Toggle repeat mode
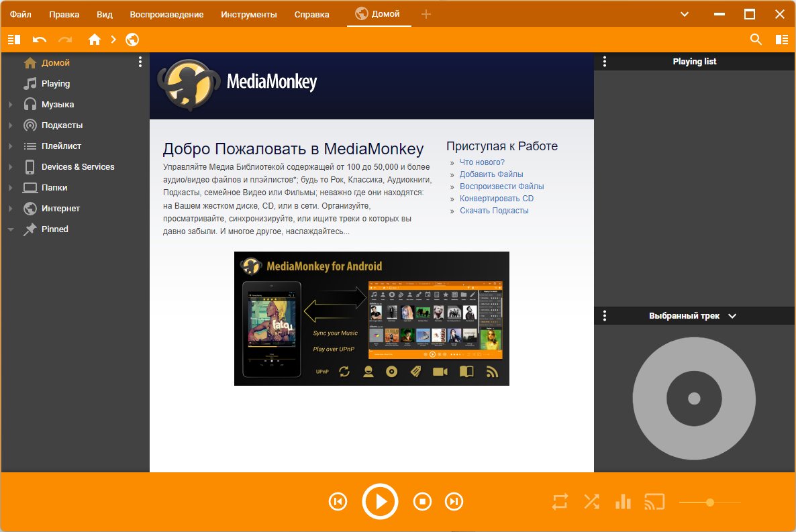 coord(560,502)
